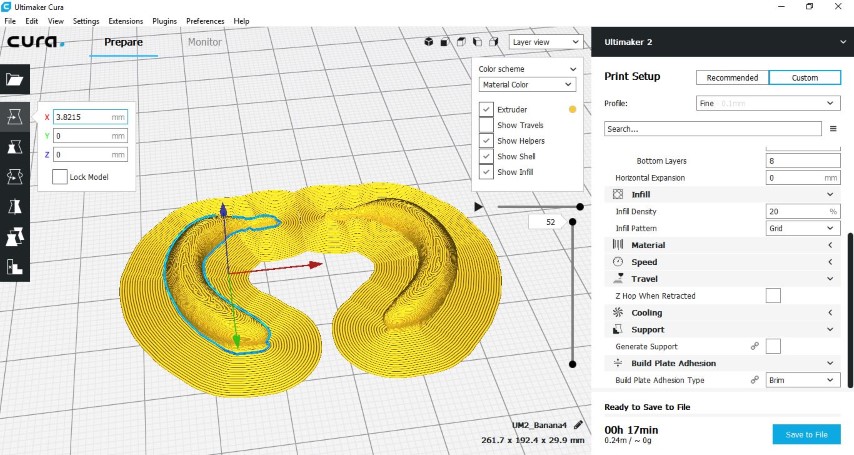
Task: Click the Infill category icon
Action: [618, 194]
